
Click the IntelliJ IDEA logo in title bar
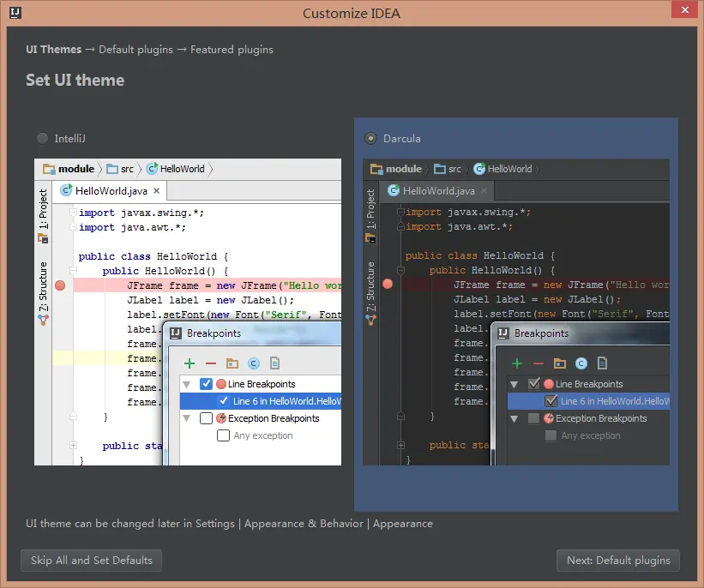(15, 13)
